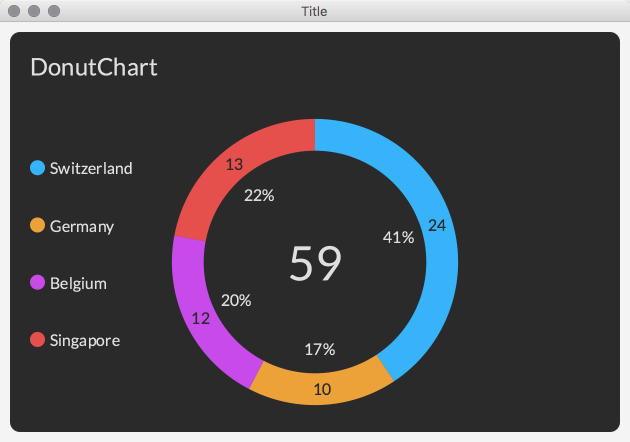This screenshot has width=630, height=442.
Task: Click the 20% percentage label
Action: 236,300
